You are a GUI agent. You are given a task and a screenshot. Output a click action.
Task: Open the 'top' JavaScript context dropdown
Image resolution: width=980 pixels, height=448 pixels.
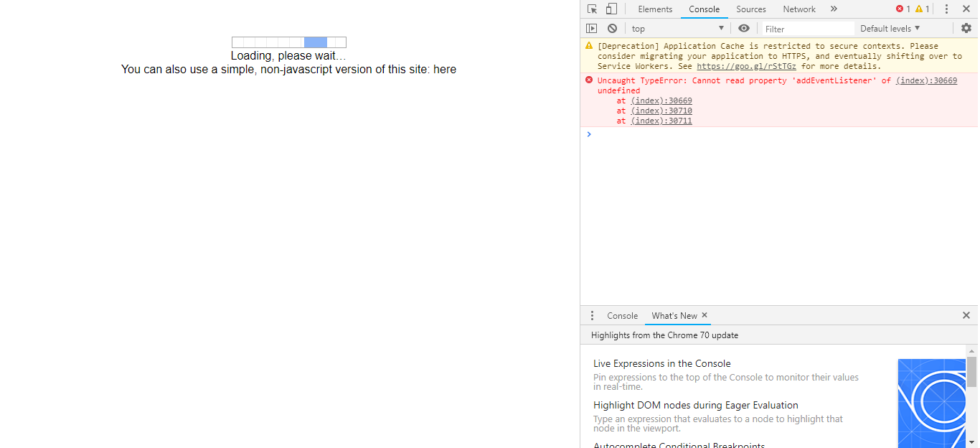[678, 29]
